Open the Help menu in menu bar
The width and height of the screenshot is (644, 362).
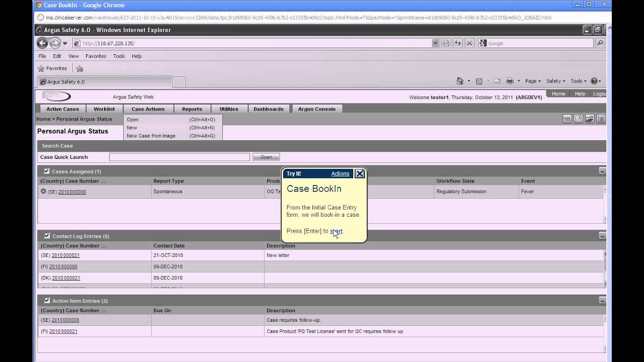137,56
